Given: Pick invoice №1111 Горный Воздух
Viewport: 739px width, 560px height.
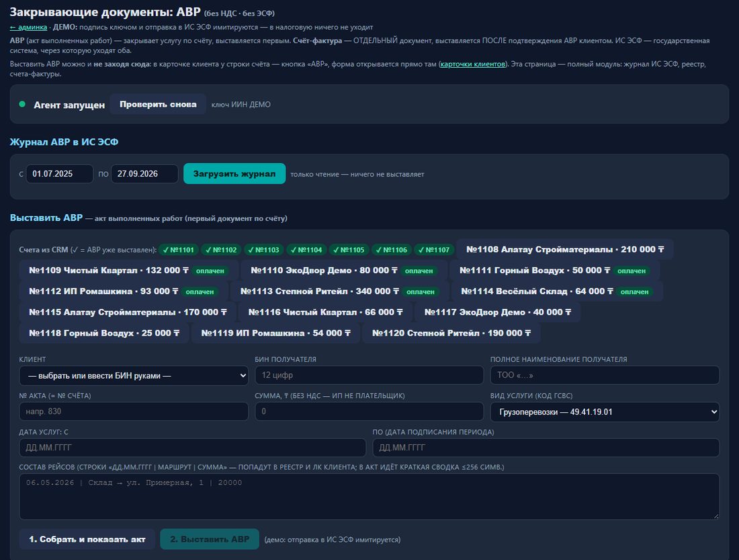Looking at the screenshot, I should [x=554, y=271].
